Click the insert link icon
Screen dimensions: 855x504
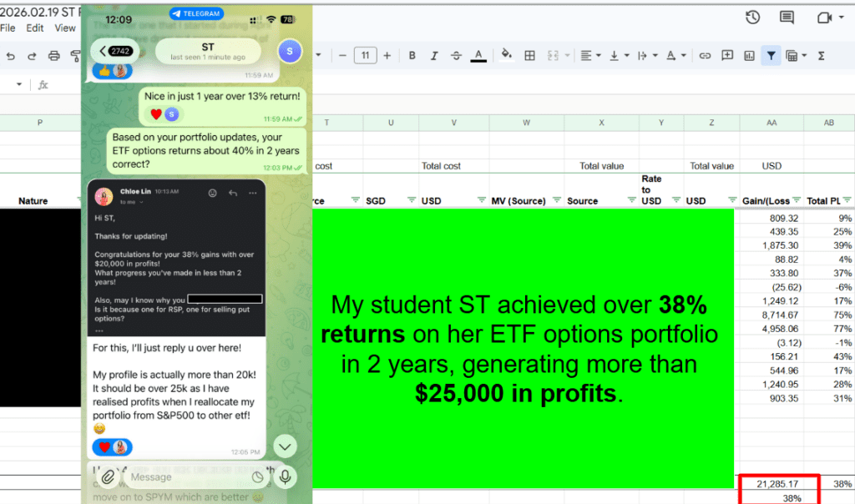(x=705, y=56)
